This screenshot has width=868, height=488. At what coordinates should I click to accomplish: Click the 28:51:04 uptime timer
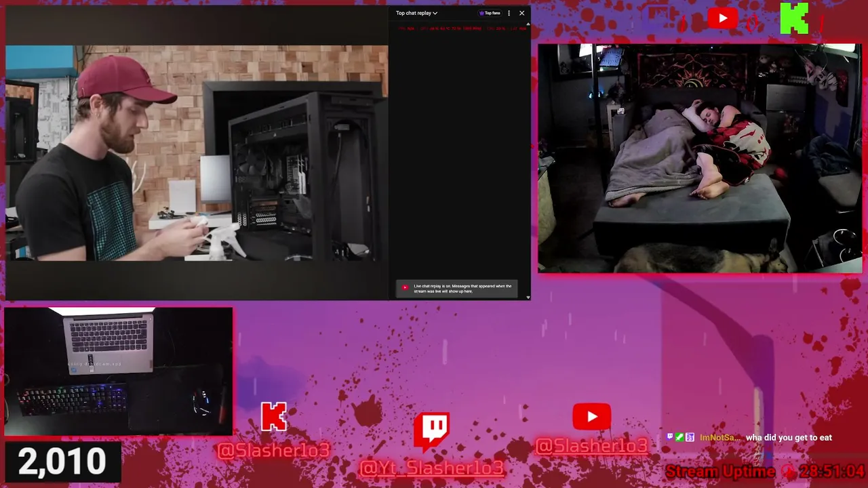point(831,471)
